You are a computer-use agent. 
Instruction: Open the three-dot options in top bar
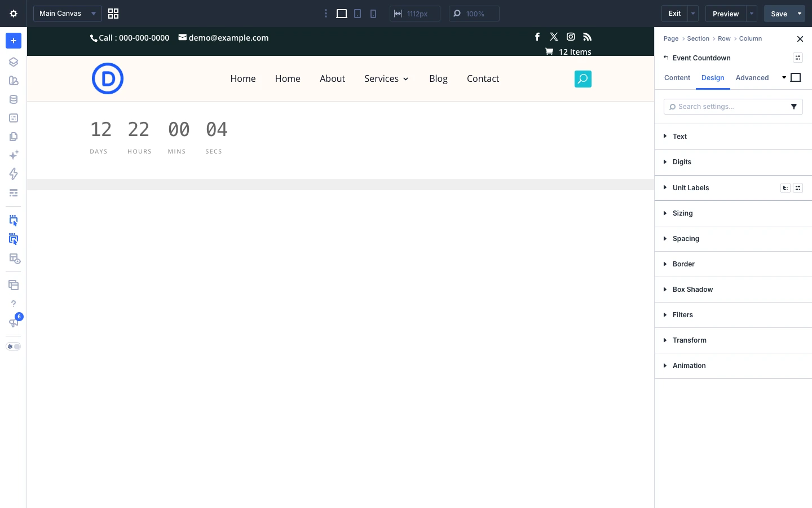(326, 14)
